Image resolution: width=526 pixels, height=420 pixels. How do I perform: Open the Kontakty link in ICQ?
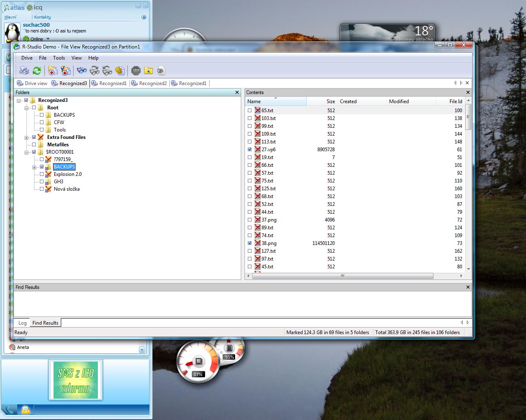click(x=42, y=17)
